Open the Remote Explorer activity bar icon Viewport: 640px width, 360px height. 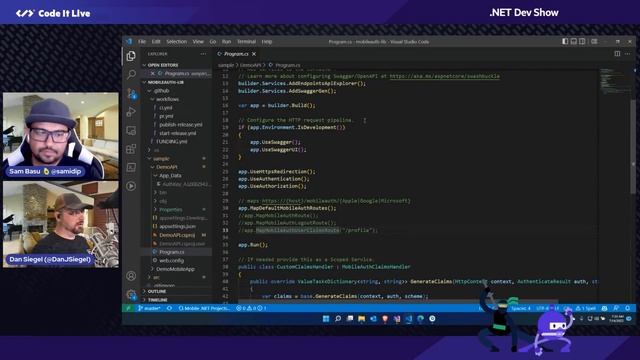[x=131, y=131]
